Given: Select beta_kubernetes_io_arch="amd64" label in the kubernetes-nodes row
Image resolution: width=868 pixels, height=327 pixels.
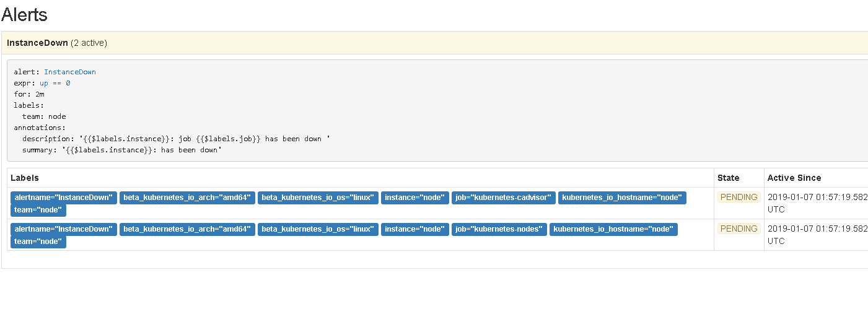Looking at the screenshot, I should [x=186, y=229].
